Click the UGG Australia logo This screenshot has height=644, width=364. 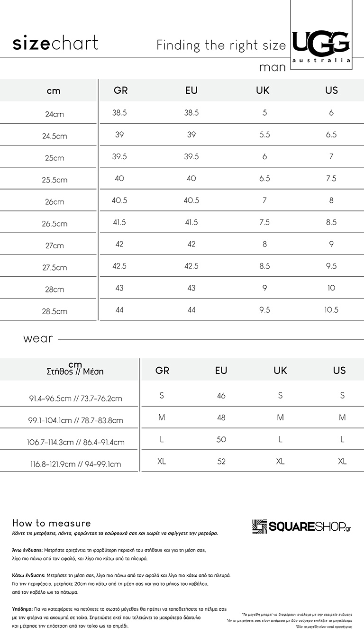[321, 46]
